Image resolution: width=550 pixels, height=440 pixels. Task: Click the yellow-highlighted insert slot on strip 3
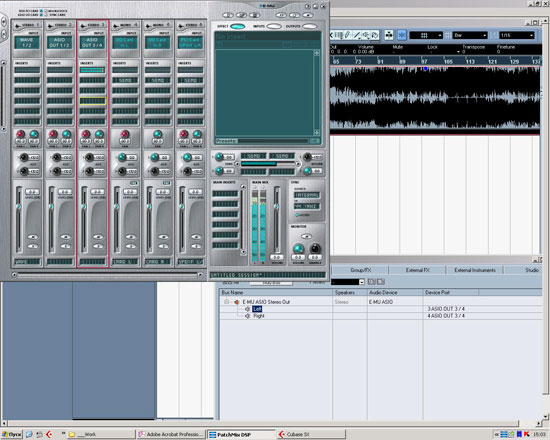point(92,101)
